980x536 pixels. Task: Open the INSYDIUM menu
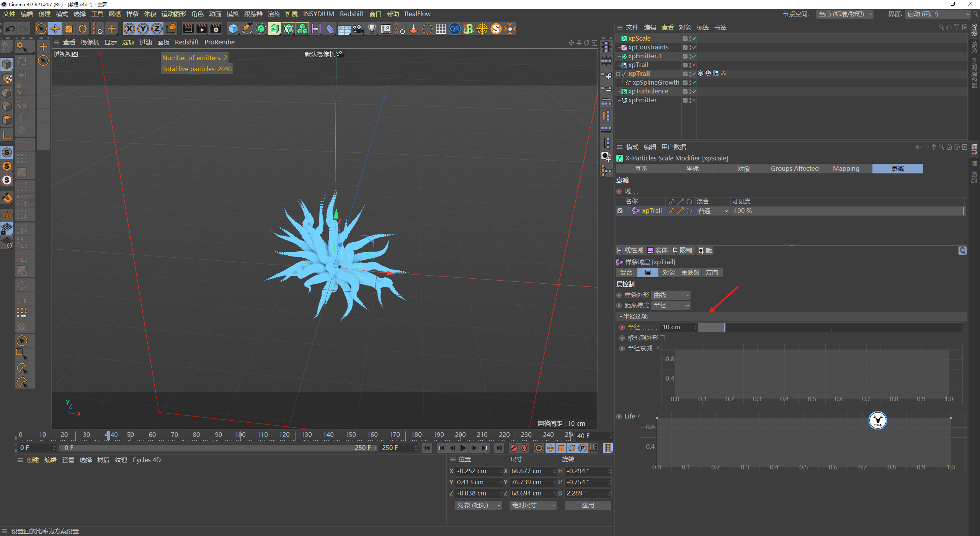[318, 14]
